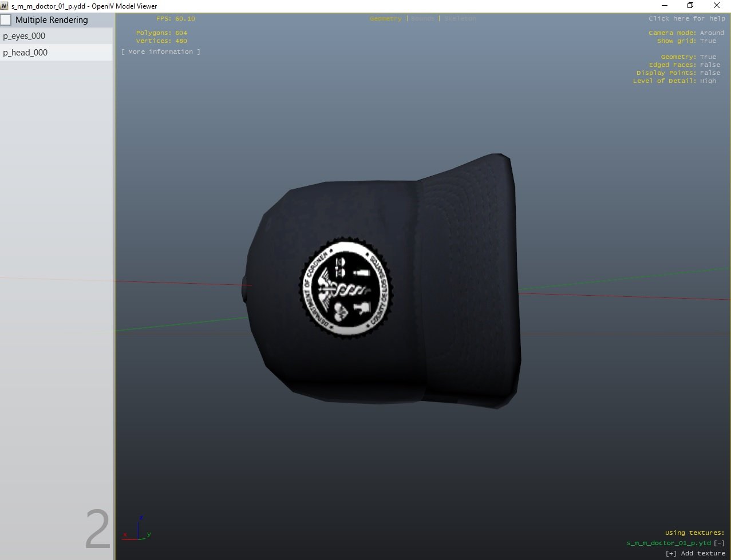Close the OpenIV Model Viewer window

pyautogui.click(x=717, y=6)
